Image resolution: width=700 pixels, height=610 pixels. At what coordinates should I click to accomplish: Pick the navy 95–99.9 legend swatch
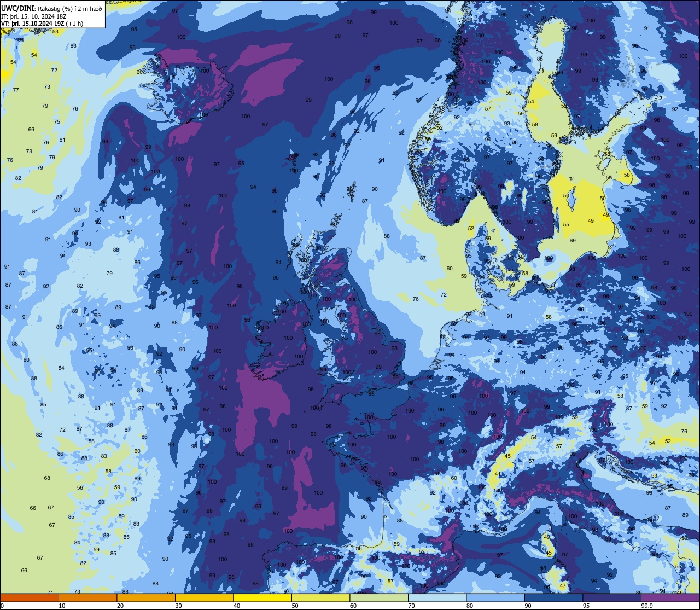point(612,598)
